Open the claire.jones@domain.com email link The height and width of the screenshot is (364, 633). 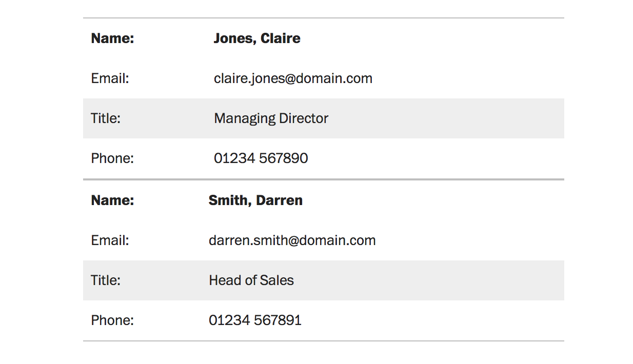(293, 78)
